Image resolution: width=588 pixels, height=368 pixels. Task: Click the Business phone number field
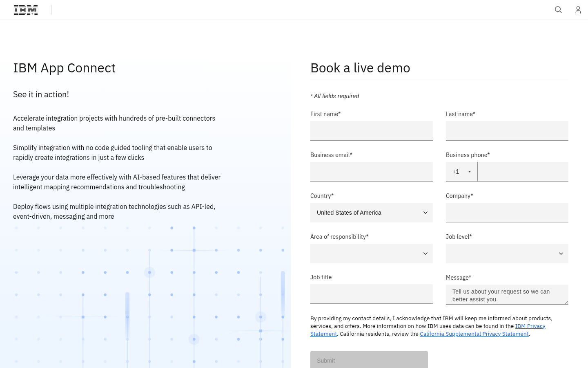point(523,172)
